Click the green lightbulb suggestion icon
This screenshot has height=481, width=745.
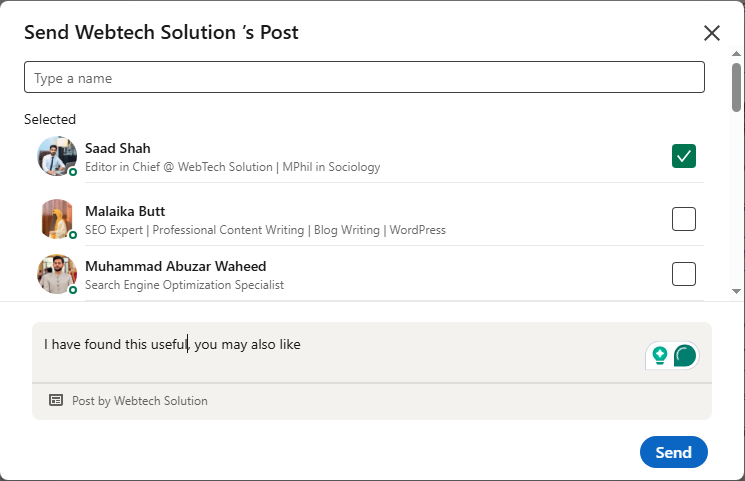click(x=660, y=355)
